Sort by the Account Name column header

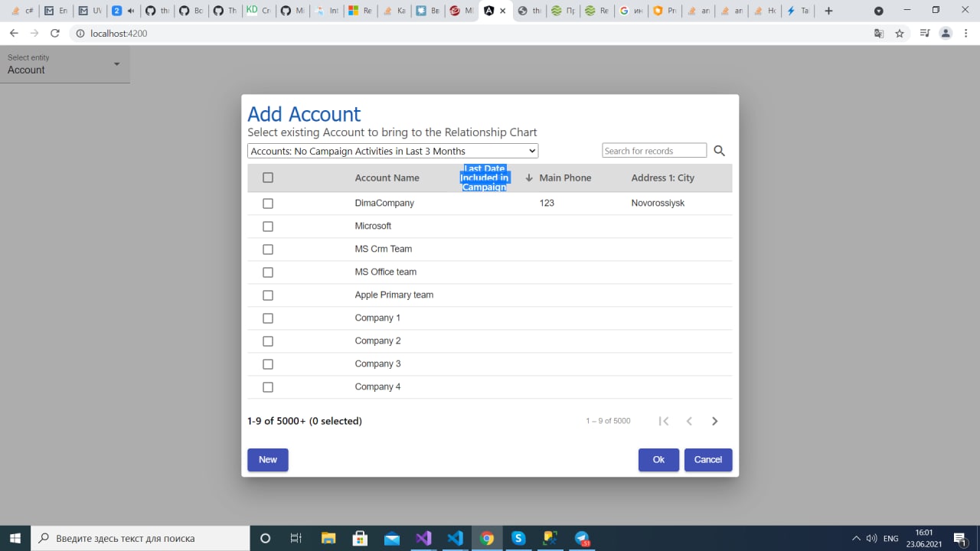(x=387, y=178)
